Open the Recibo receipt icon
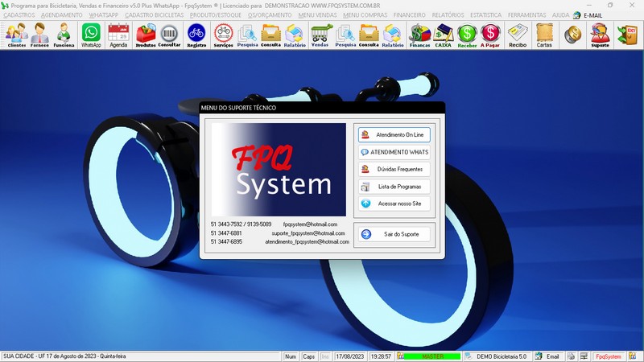 click(518, 35)
